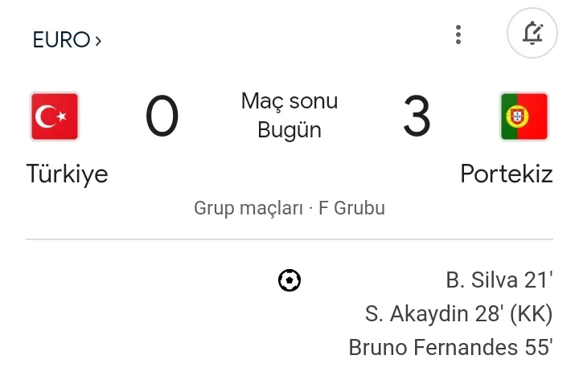Select the Bruno Fernandes 55' goal entry
The width and height of the screenshot is (579, 392).
click(450, 348)
